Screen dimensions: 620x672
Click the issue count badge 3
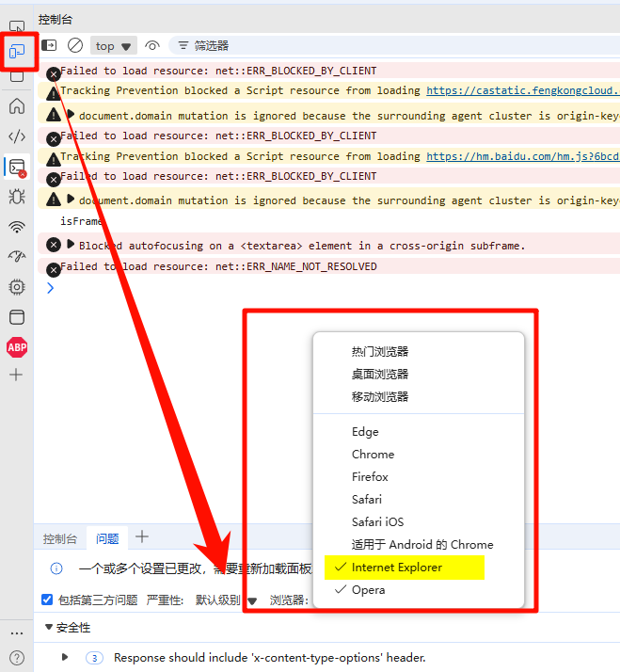(x=94, y=658)
